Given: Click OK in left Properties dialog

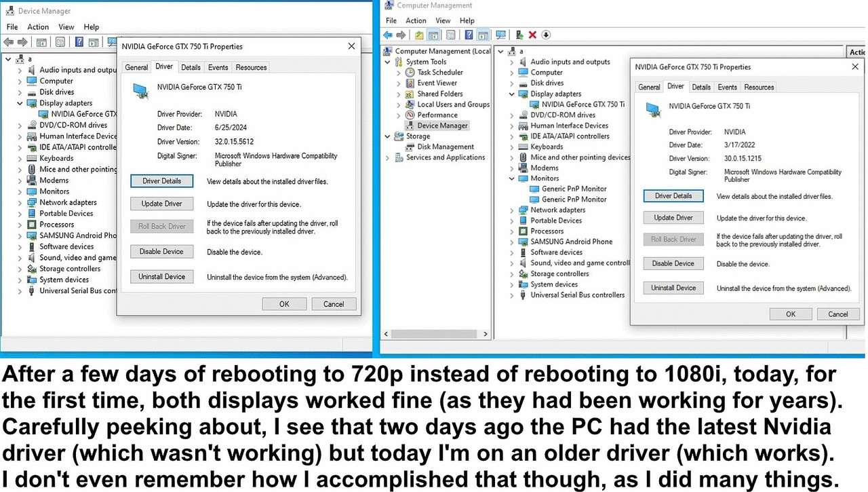Looking at the screenshot, I should [284, 304].
